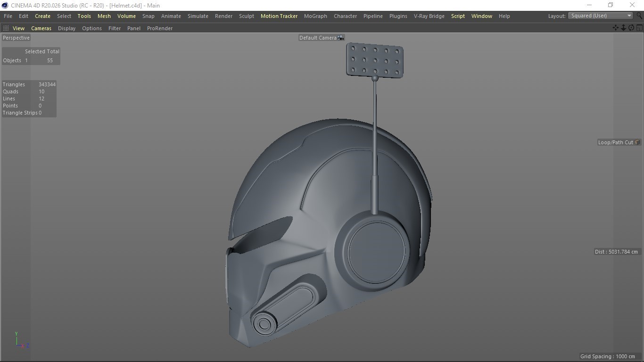Click the Default Camera label

click(x=318, y=38)
